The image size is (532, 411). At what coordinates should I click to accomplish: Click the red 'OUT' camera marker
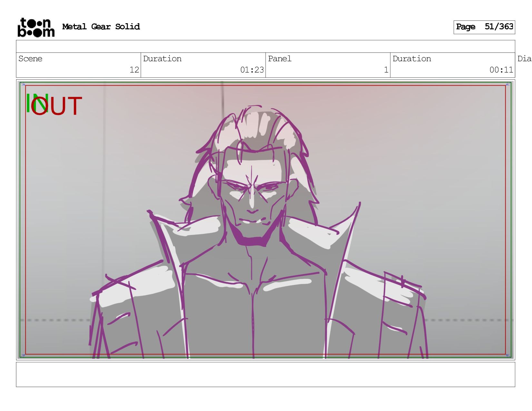coord(57,106)
